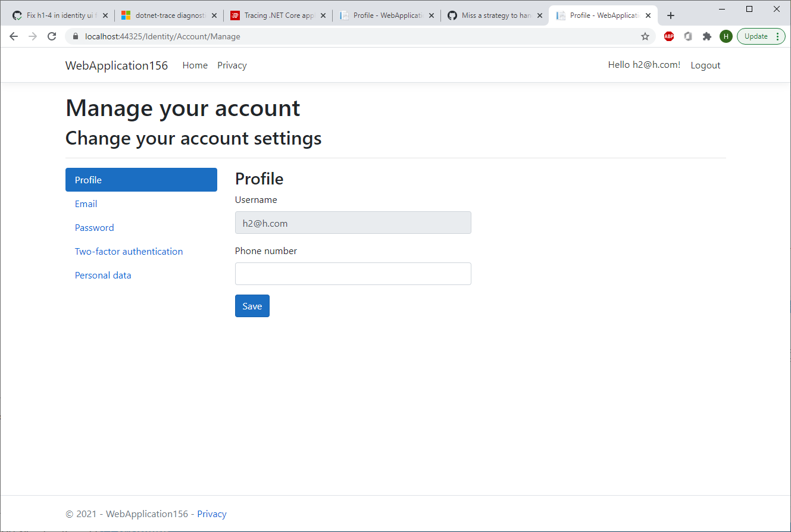
Task: Open the Personal data section
Action: click(141, 275)
